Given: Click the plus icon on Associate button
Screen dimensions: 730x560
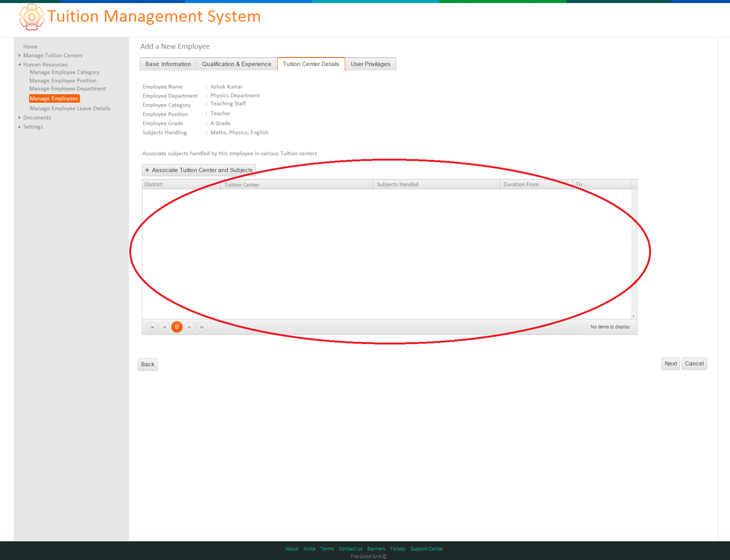Looking at the screenshot, I should coord(147,170).
